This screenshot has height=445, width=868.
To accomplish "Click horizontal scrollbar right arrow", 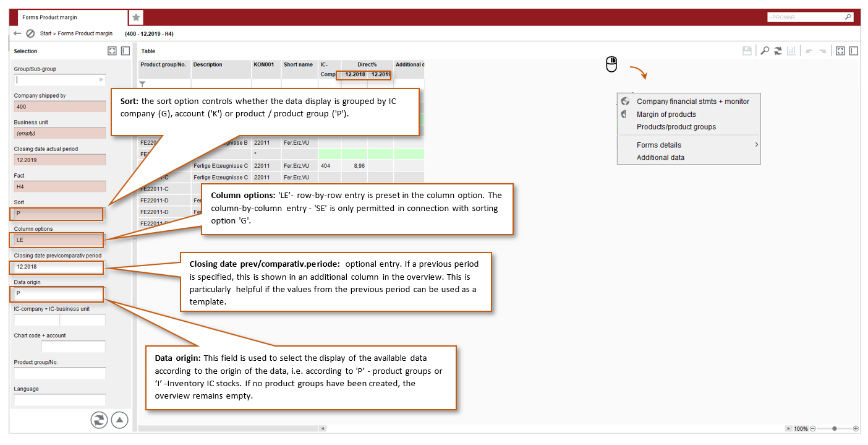I will pos(788,428).
